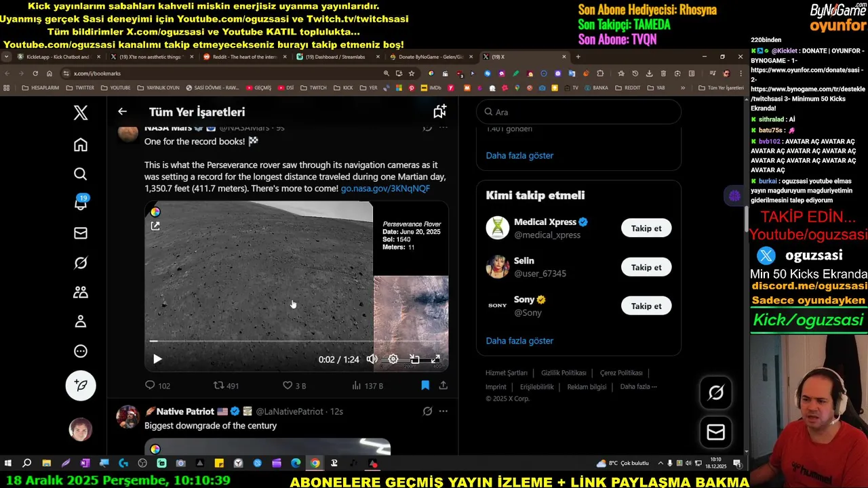
Task: Switch to the Reddit browser tab
Action: [245, 57]
